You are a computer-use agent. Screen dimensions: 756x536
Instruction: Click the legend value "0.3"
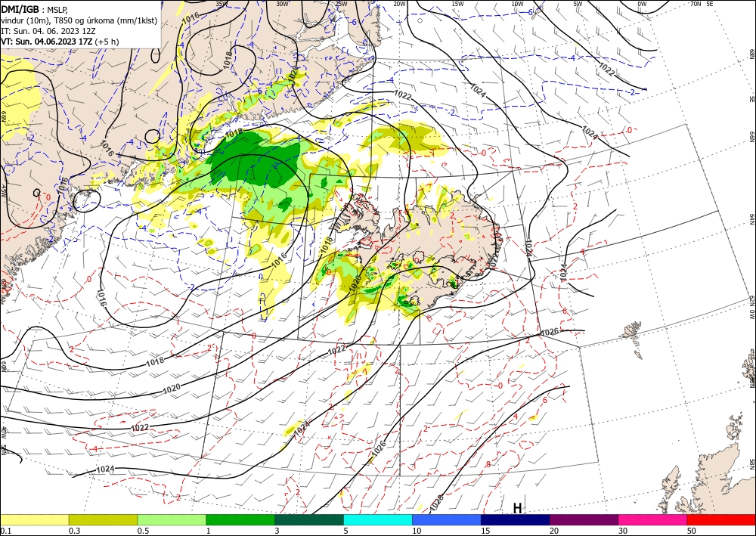click(74, 531)
